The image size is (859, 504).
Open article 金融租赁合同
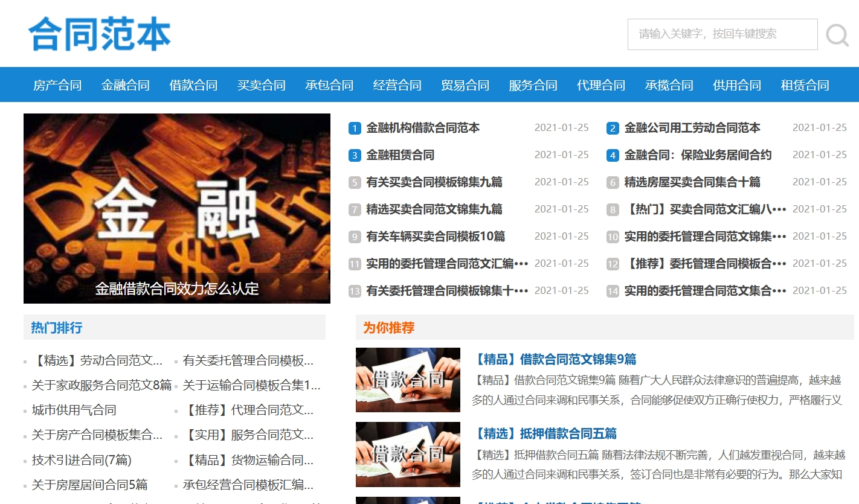point(400,155)
